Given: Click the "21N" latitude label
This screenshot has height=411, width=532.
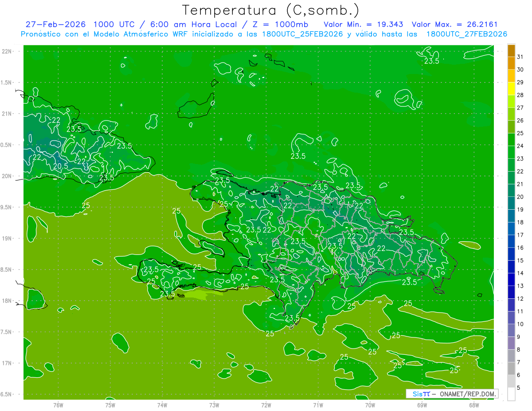Looking at the screenshot, I should click(x=7, y=114).
